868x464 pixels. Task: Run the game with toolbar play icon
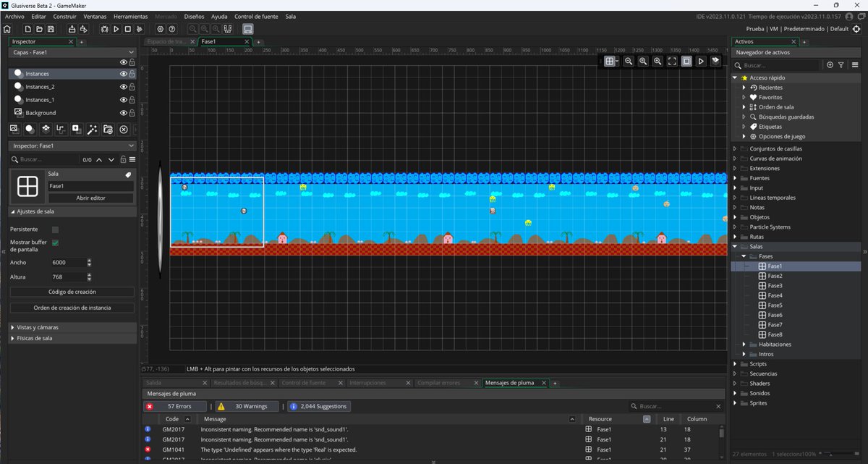point(116,29)
